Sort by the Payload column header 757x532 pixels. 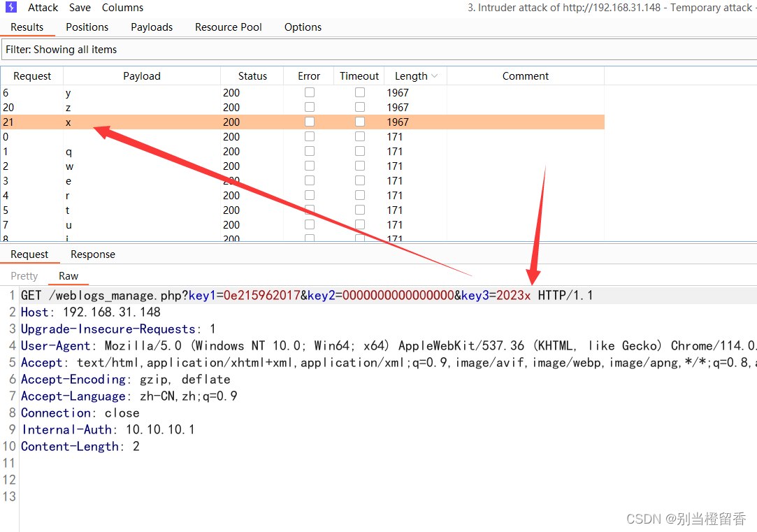click(x=141, y=76)
